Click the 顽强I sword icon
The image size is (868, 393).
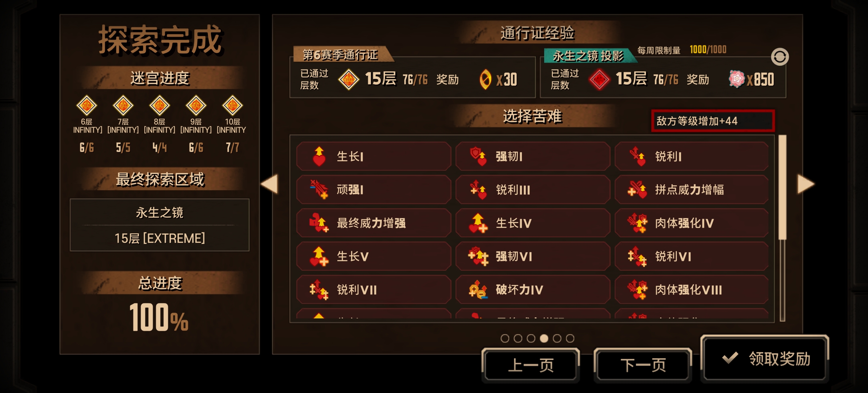point(319,190)
